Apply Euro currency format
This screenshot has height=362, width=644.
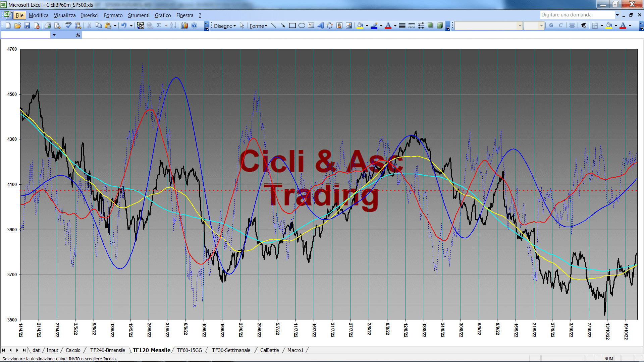(x=584, y=25)
